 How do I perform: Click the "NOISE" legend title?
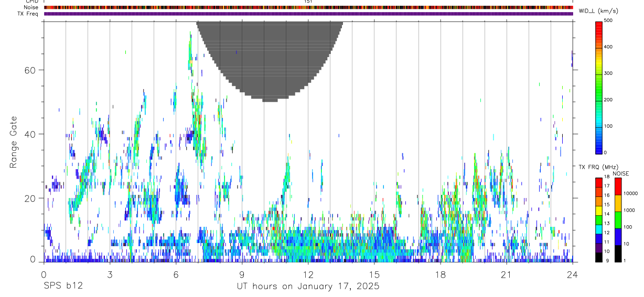click(x=621, y=174)
